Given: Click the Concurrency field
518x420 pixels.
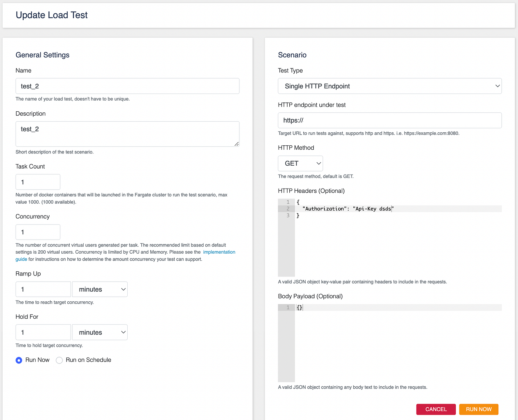Looking at the screenshot, I should click(x=38, y=232).
